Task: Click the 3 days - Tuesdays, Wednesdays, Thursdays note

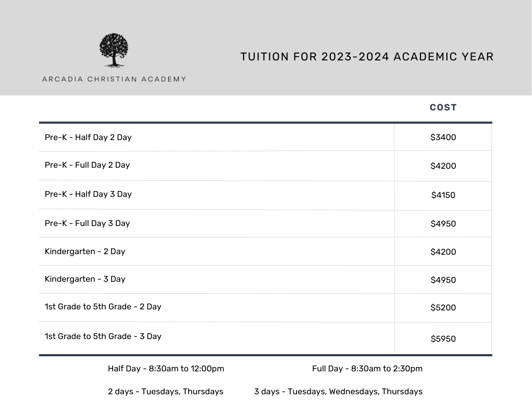Action: point(338,392)
